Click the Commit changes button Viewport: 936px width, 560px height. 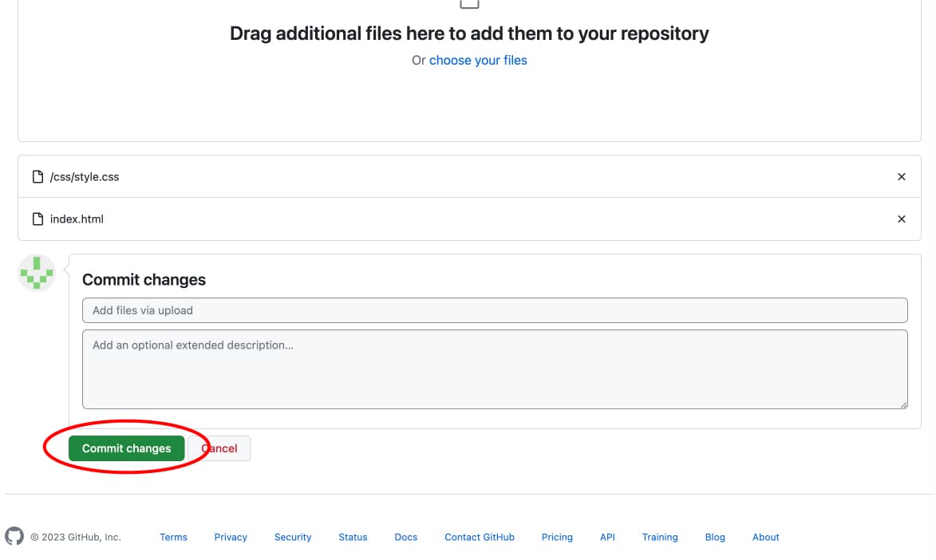click(125, 448)
